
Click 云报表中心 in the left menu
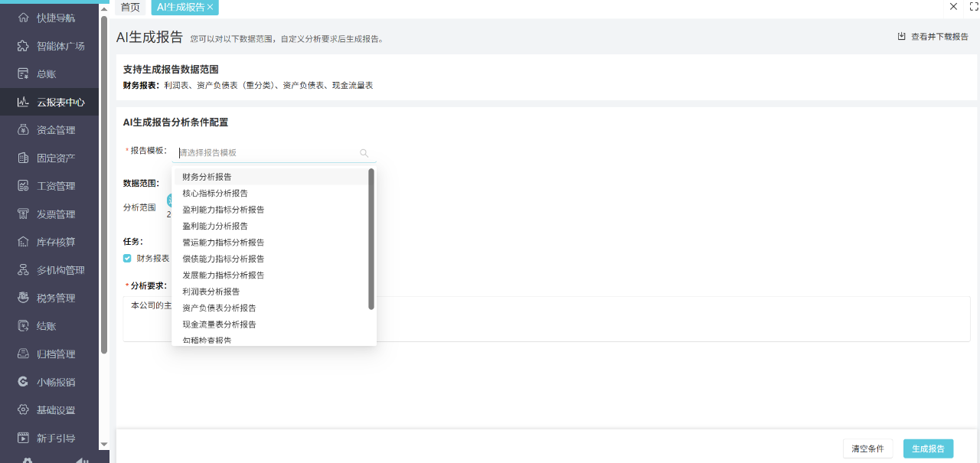pyautogui.click(x=50, y=101)
